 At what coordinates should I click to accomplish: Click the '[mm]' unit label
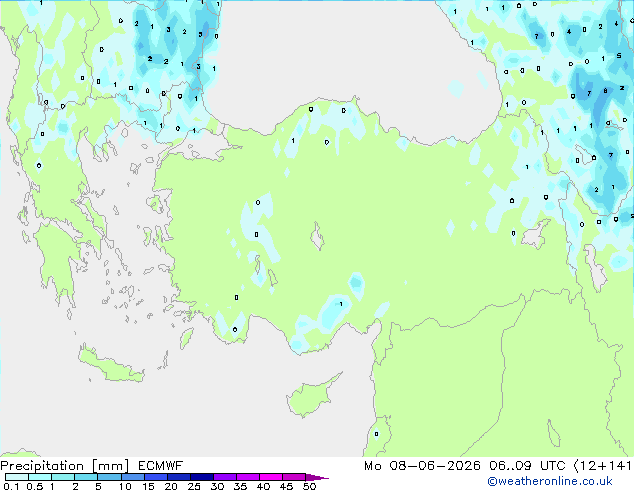click(110, 466)
